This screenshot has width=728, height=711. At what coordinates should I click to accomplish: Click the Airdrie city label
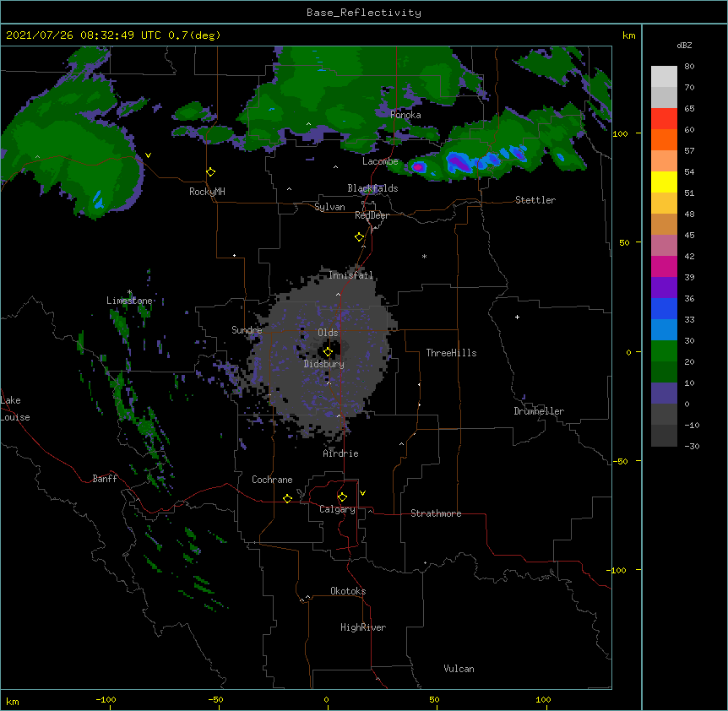coord(340,453)
